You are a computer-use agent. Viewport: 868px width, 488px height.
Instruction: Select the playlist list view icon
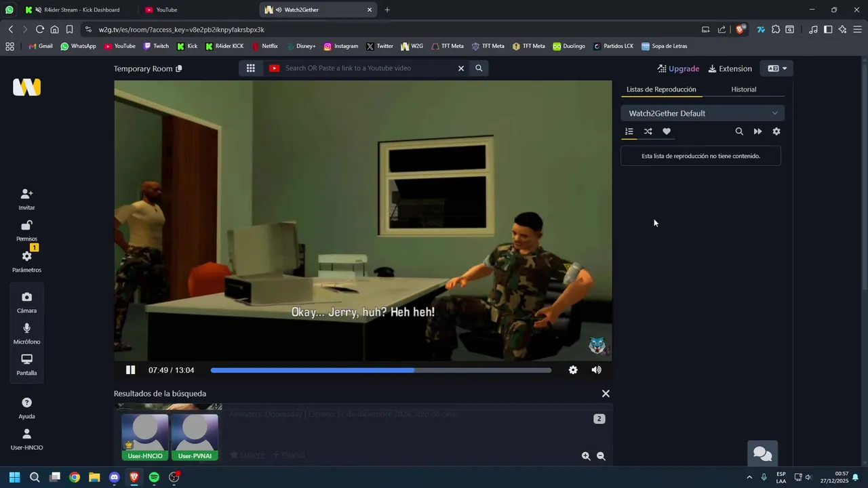pos(629,131)
